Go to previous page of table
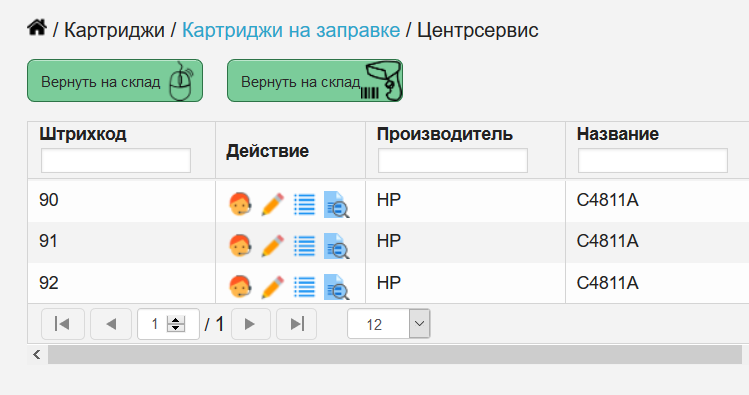 (111, 324)
